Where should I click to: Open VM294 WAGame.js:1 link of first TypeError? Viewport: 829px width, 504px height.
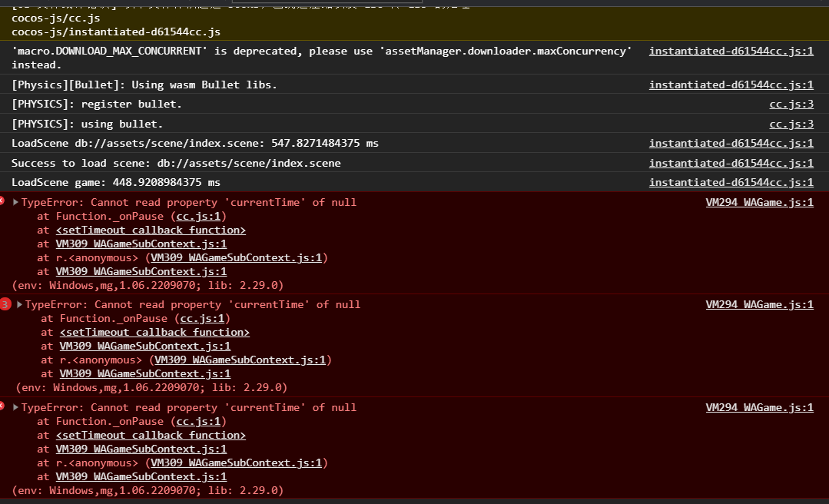pyautogui.click(x=759, y=203)
